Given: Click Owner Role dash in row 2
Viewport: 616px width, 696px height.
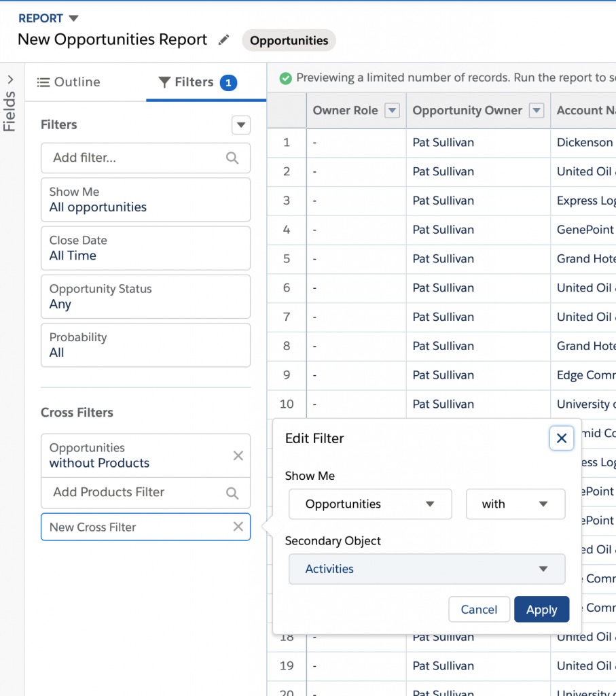Looking at the screenshot, I should click(x=314, y=172).
